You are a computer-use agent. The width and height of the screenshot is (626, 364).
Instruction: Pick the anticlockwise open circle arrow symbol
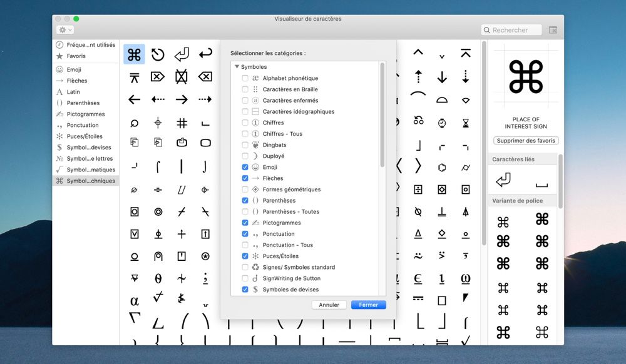coord(158,54)
